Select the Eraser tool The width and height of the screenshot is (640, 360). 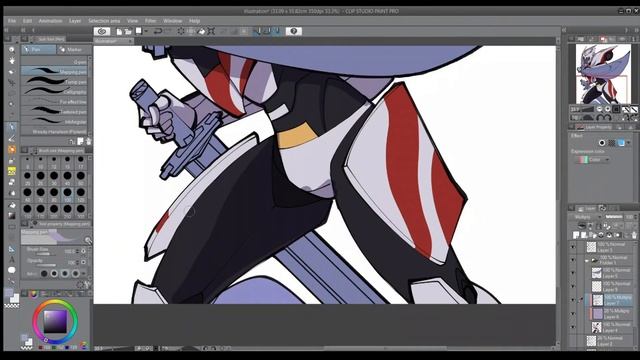click(x=11, y=182)
